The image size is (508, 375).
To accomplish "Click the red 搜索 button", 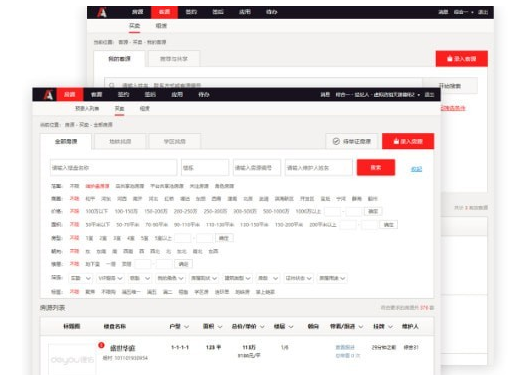I will [376, 167].
